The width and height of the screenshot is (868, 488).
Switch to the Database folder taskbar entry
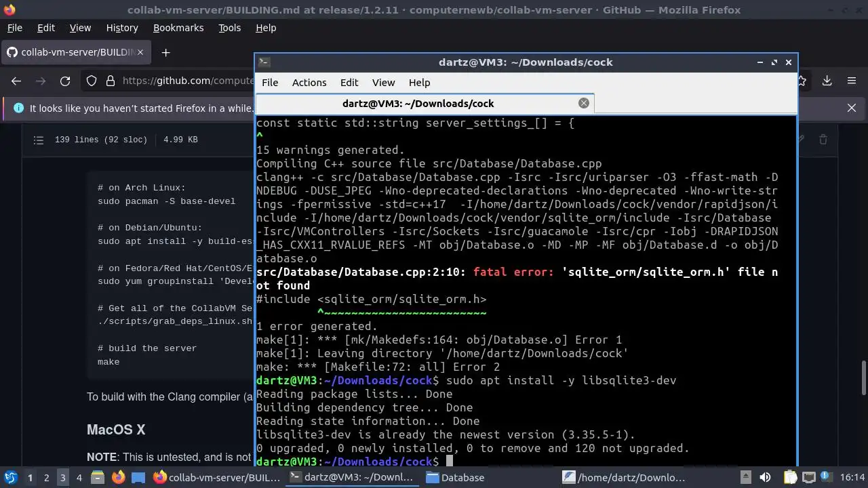point(488,477)
